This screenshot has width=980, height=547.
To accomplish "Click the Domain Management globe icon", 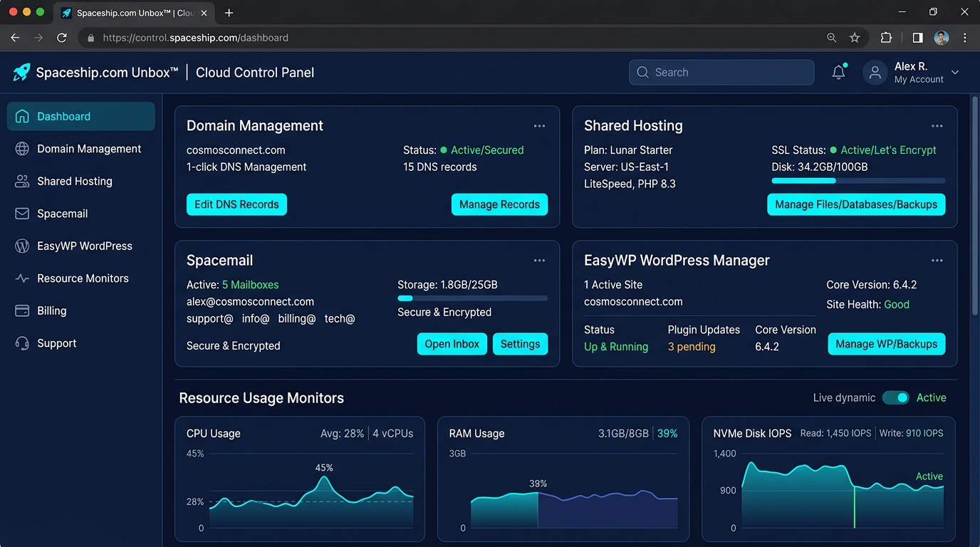I will (22, 149).
